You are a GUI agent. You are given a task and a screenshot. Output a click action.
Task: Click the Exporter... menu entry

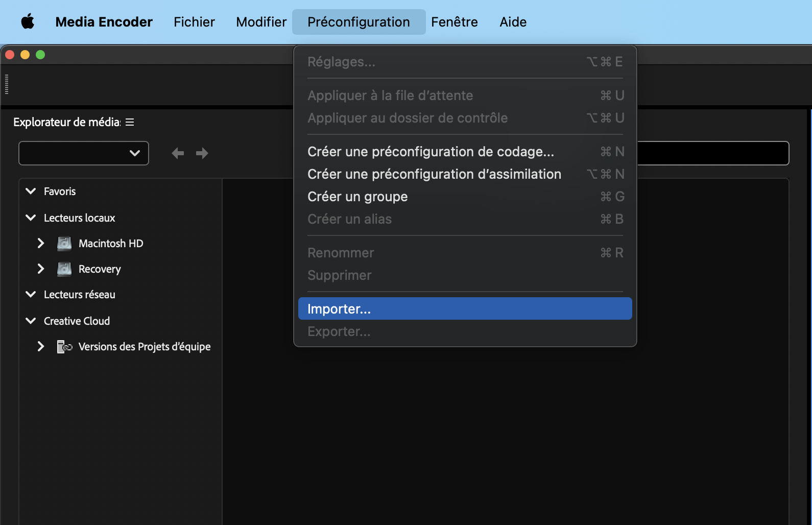click(465, 331)
